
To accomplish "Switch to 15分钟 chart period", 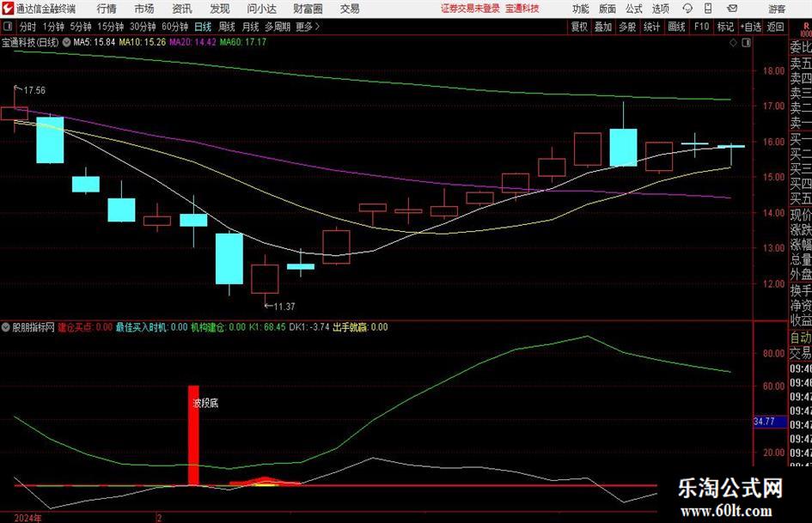I will [110, 27].
